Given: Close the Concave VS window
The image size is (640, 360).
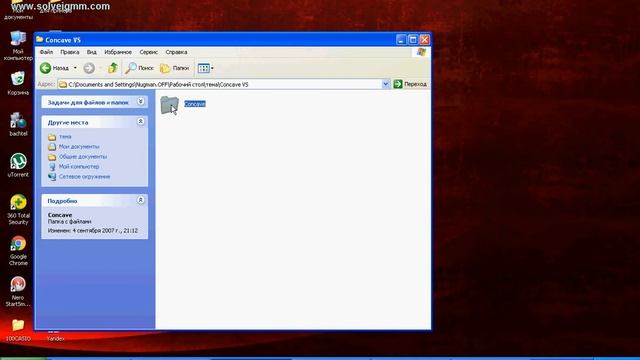Looking at the screenshot, I should coord(424,40).
